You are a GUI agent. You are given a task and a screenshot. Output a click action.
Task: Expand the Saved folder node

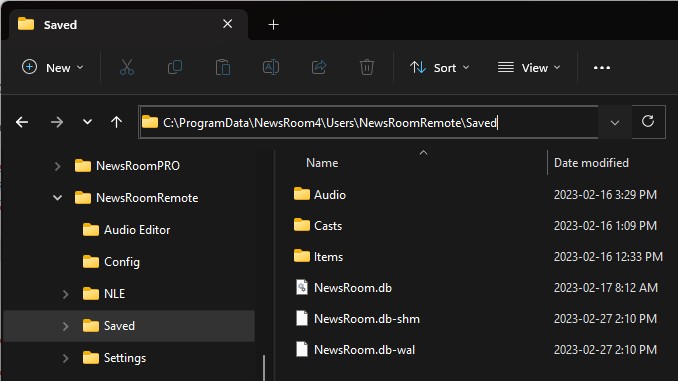pyautogui.click(x=65, y=326)
